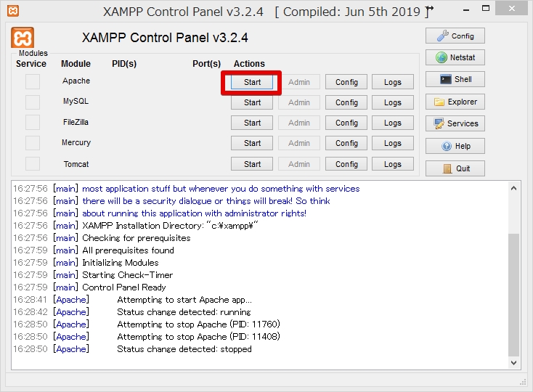
Task: Click the Apache Admin button
Action: pyautogui.click(x=299, y=82)
